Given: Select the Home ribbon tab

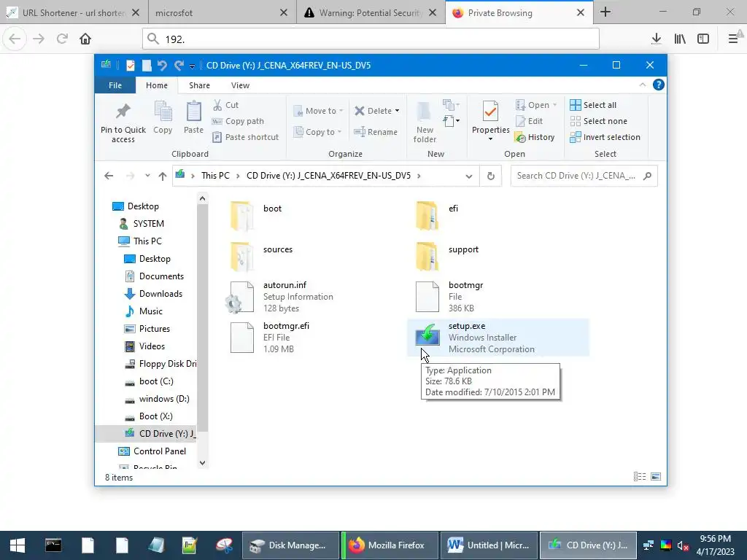Looking at the screenshot, I should pyautogui.click(x=157, y=85).
